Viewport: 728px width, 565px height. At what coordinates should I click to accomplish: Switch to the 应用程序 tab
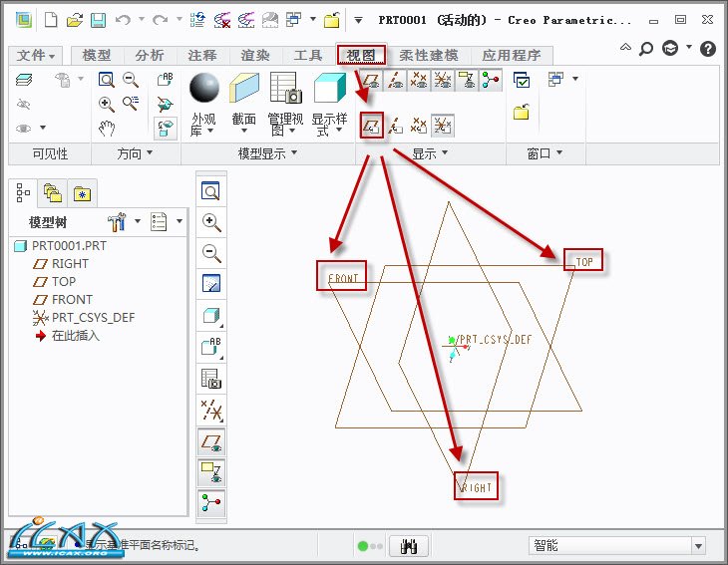point(512,55)
